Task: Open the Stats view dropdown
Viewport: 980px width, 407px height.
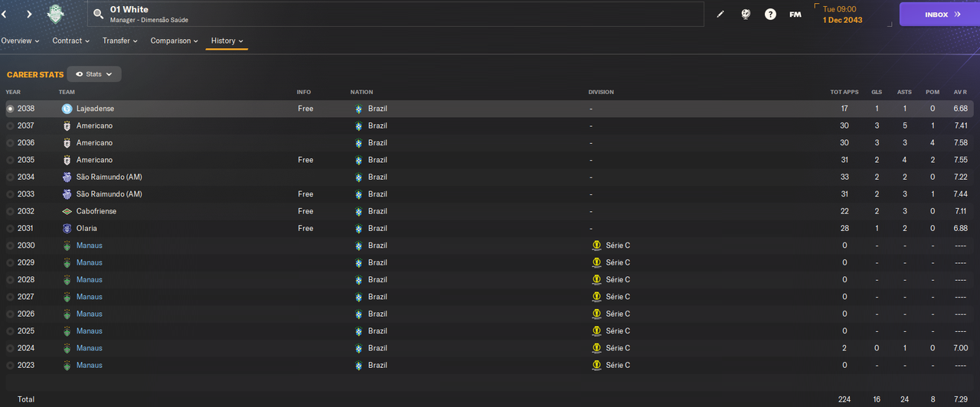Action: point(94,74)
